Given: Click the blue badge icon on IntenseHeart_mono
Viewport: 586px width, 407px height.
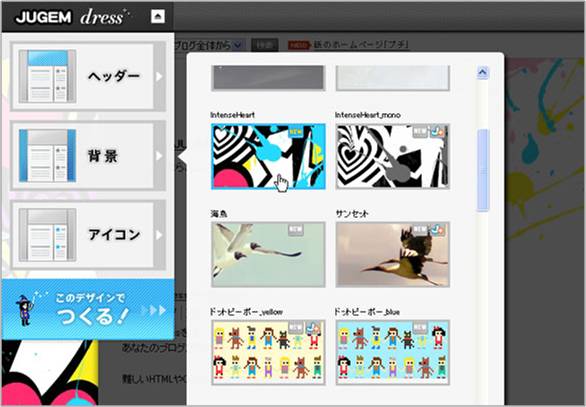Looking at the screenshot, I should (437, 132).
